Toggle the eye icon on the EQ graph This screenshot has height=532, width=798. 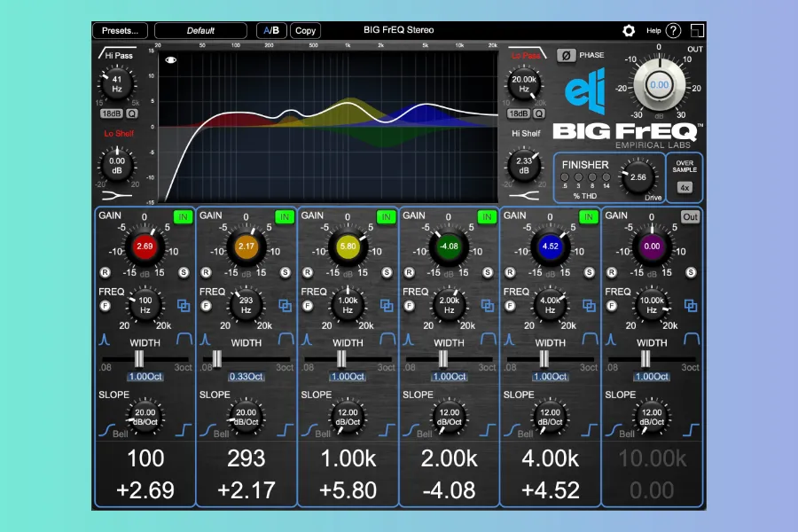pos(170,60)
